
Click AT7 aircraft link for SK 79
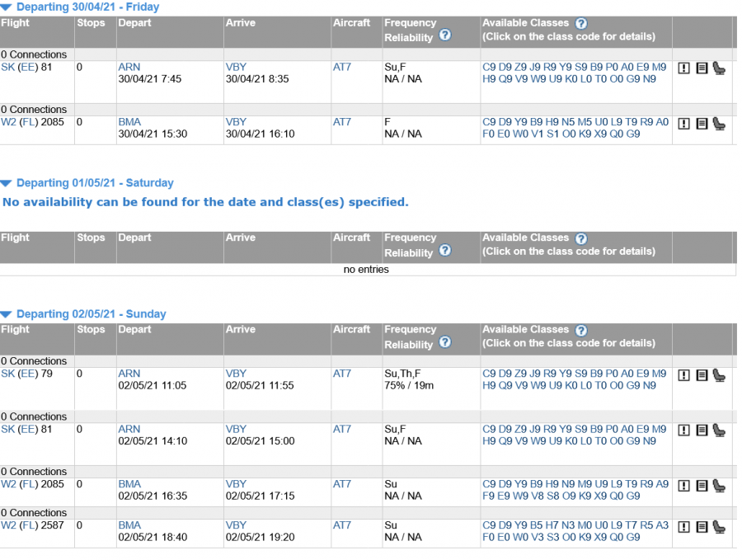click(x=341, y=374)
